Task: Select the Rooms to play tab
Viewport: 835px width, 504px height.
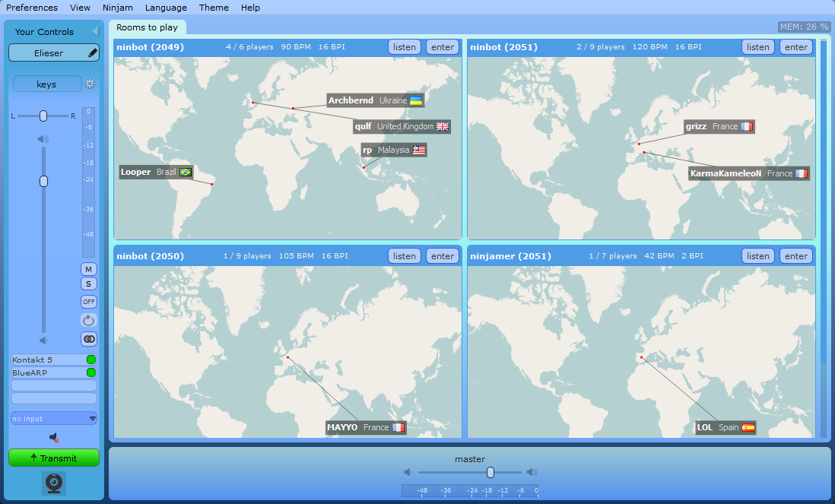Action: tap(147, 27)
